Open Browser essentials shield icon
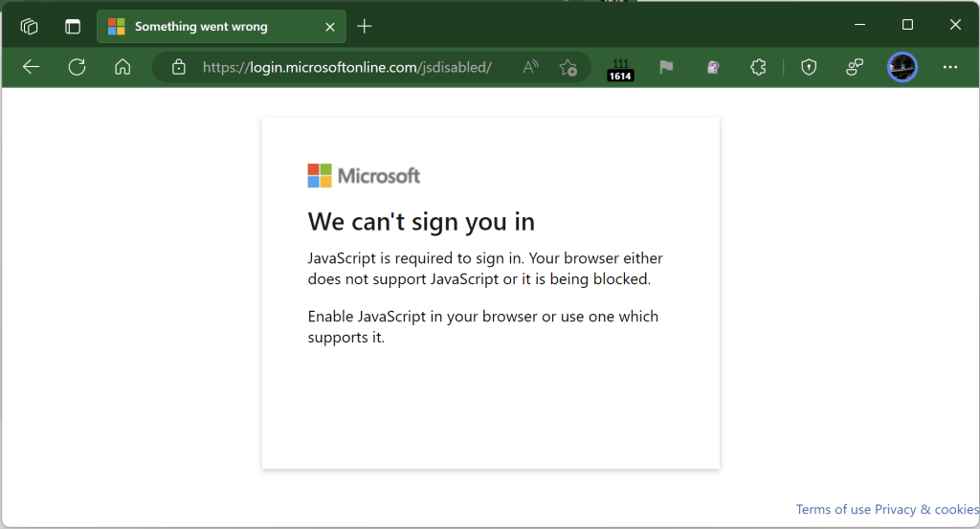Image resolution: width=980 pixels, height=529 pixels. (809, 67)
